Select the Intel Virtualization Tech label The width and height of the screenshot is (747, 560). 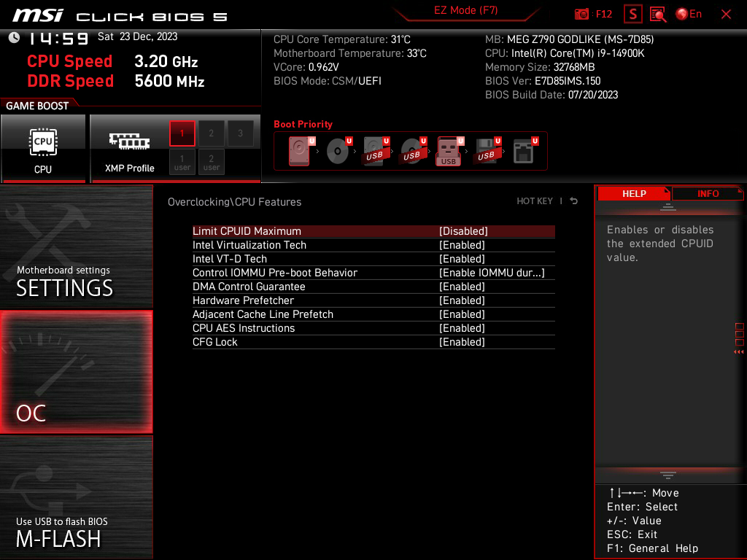(249, 245)
